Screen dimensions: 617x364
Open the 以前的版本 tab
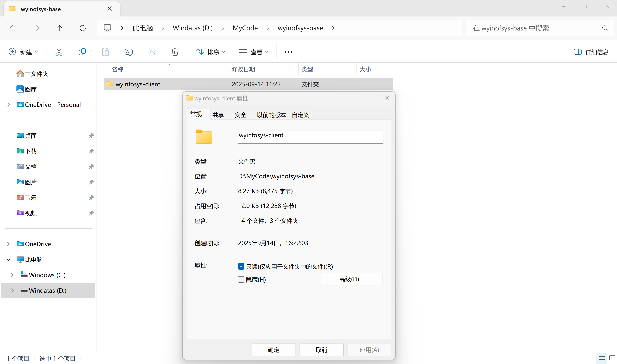(x=271, y=115)
